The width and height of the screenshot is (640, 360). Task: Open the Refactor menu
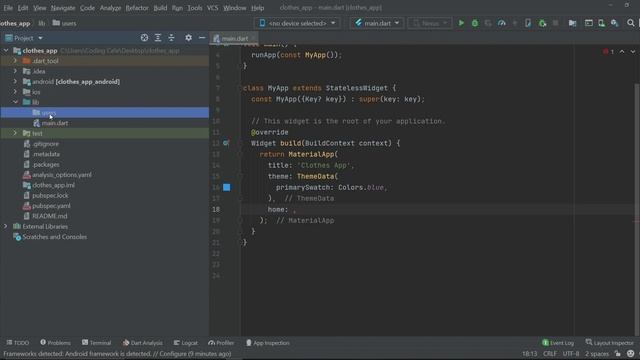click(x=137, y=8)
